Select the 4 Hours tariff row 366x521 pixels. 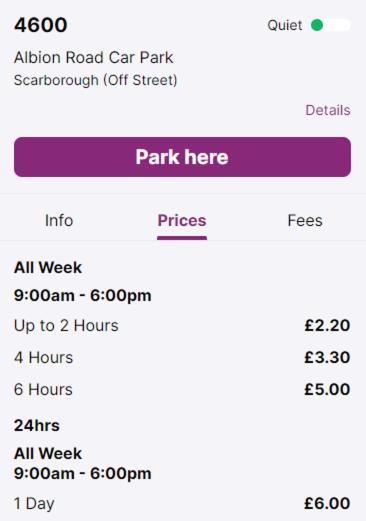(x=182, y=357)
